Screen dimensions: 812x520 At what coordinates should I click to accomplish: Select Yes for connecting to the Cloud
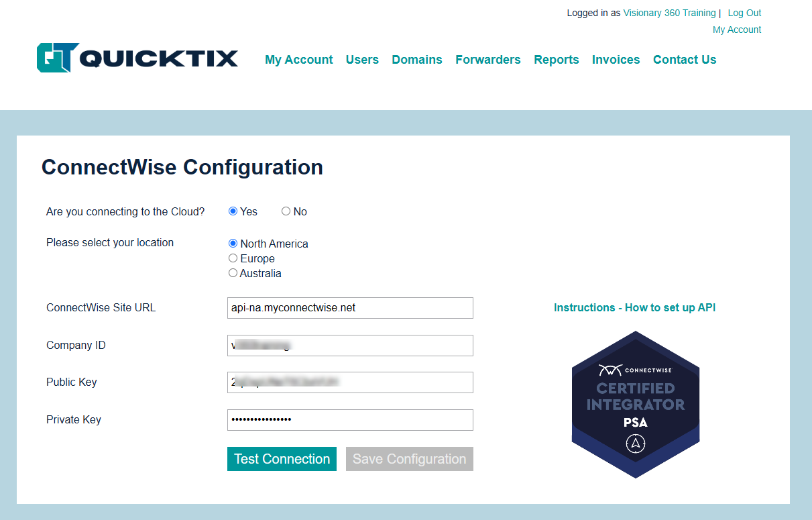tap(233, 211)
